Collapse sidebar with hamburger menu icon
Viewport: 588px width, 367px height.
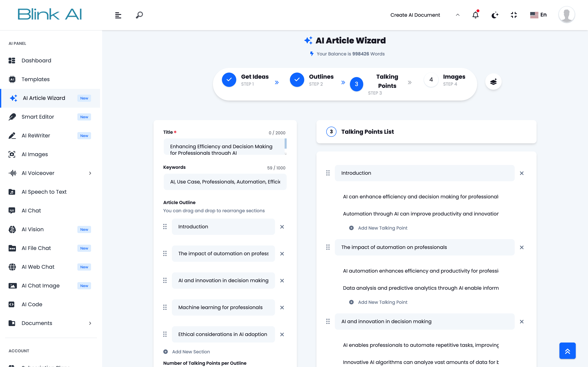pos(118,15)
